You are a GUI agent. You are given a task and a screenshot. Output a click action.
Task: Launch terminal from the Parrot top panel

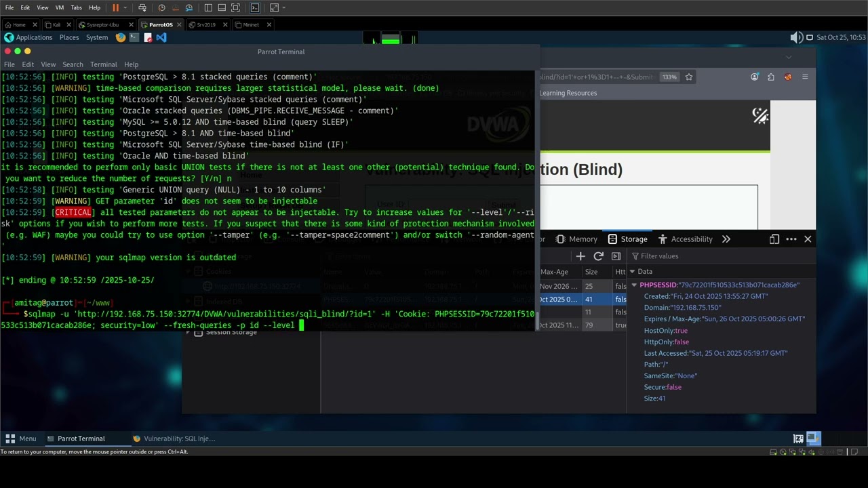pos(134,37)
